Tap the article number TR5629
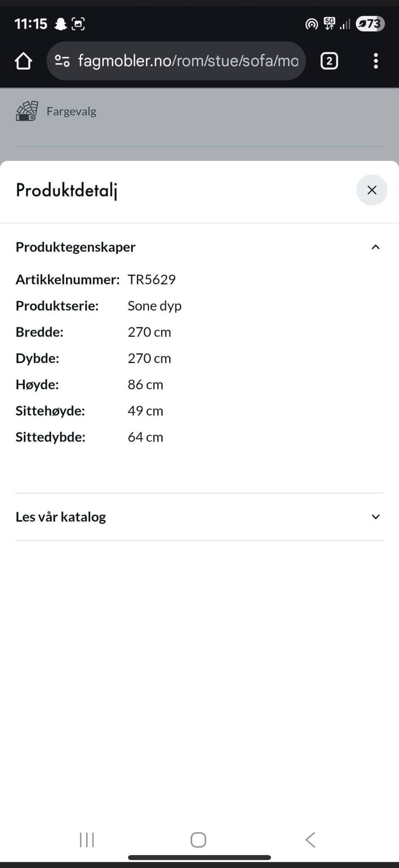This screenshot has width=399, height=868. pyautogui.click(x=152, y=279)
